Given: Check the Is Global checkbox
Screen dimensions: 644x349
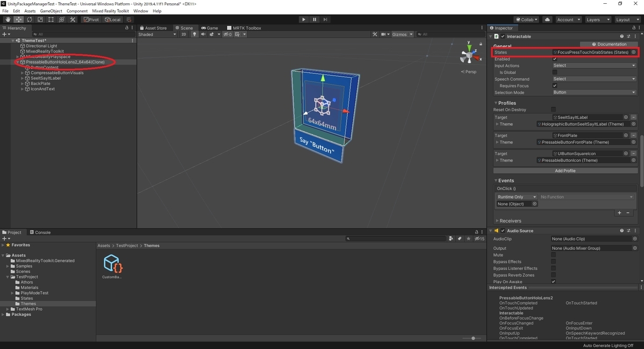Looking at the screenshot, I should (x=554, y=72).
